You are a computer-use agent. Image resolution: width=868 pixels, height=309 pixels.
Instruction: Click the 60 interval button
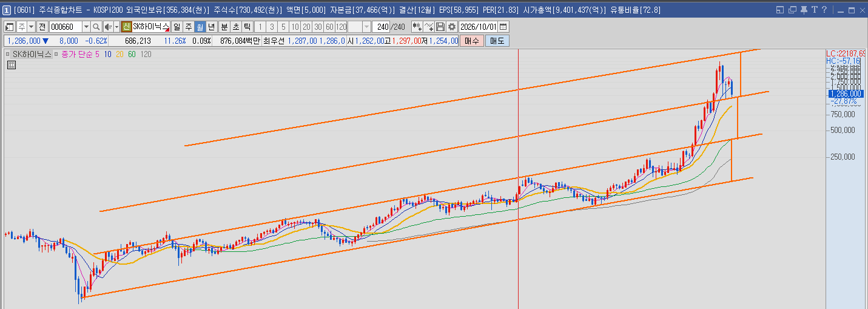[x=329, y=27]
